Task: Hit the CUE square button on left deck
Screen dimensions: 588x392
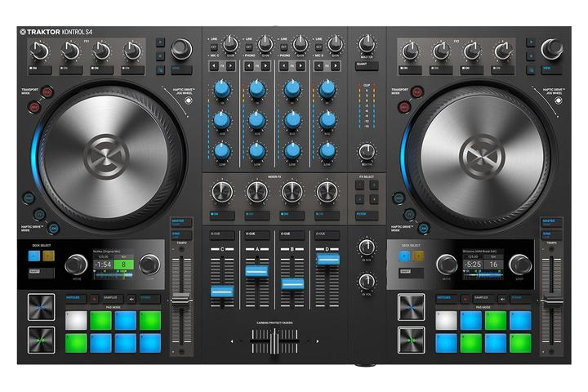Action: click(42, 307)
